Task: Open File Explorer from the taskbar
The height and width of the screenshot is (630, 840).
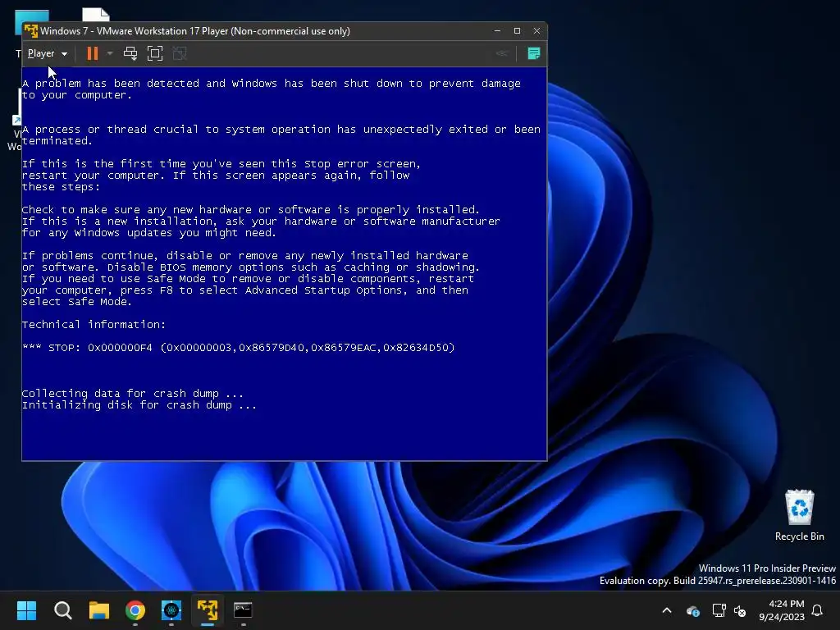Action: point(99,610)
